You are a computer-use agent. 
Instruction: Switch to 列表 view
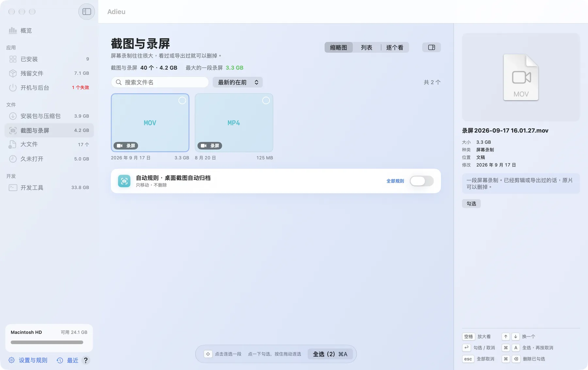click(x=367, y=47)
